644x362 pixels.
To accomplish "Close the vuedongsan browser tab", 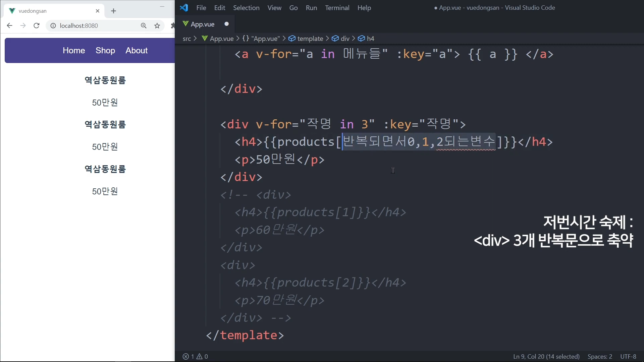I will 98,11.
